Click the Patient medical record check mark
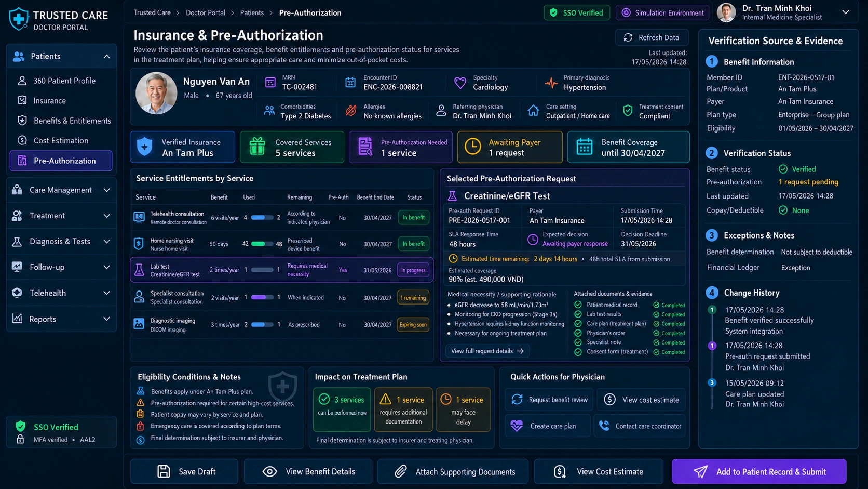Viewport: 868px width, 489px height. tap(578, 305)
